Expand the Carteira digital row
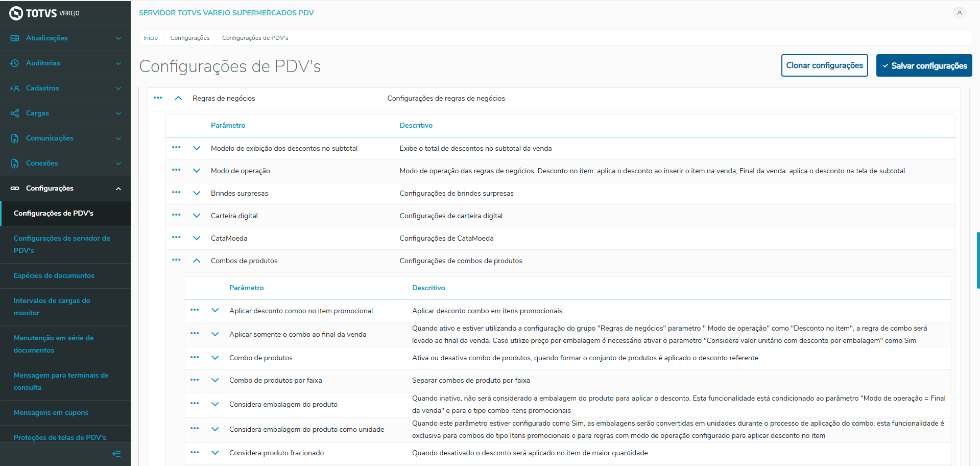Screen dimensions: 980x466 click(197, 216)
